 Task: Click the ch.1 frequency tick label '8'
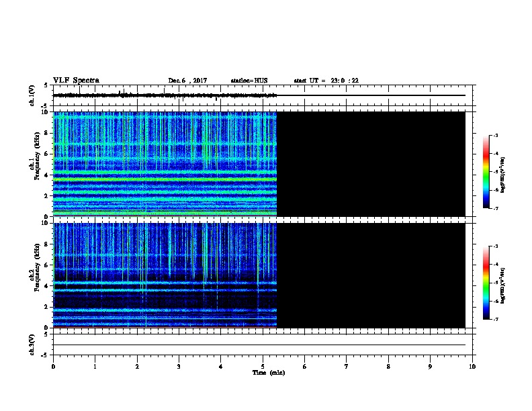click(x=46, y=133)
